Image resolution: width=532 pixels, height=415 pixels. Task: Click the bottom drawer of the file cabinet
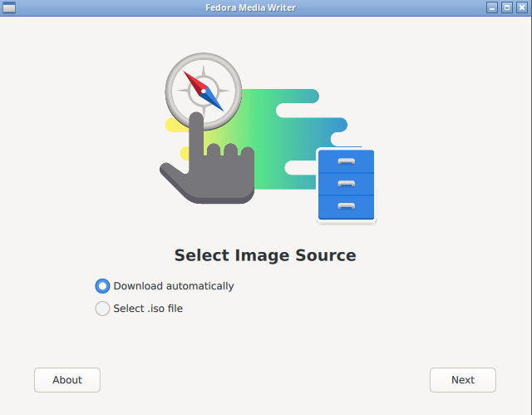coord(346,205)
